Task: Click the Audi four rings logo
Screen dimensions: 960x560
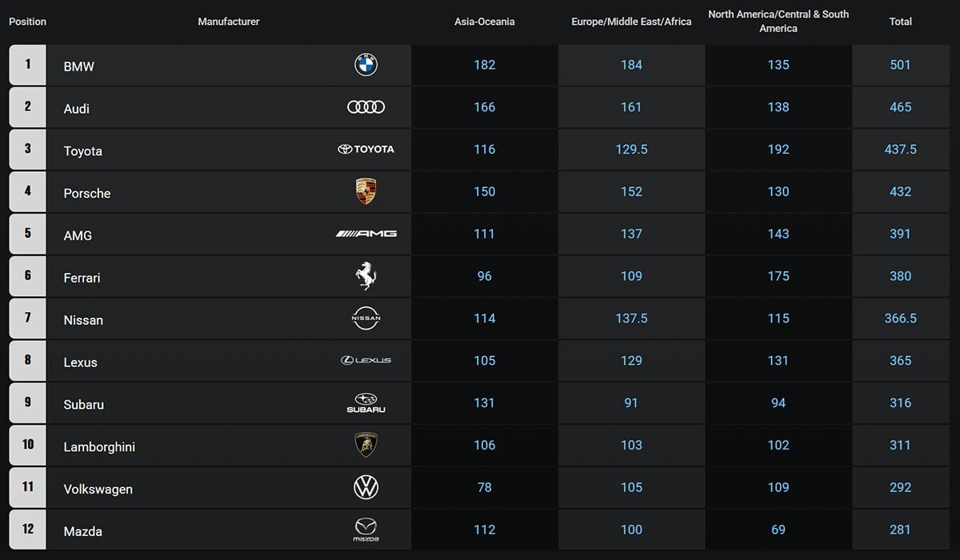Action: [366, 107]
